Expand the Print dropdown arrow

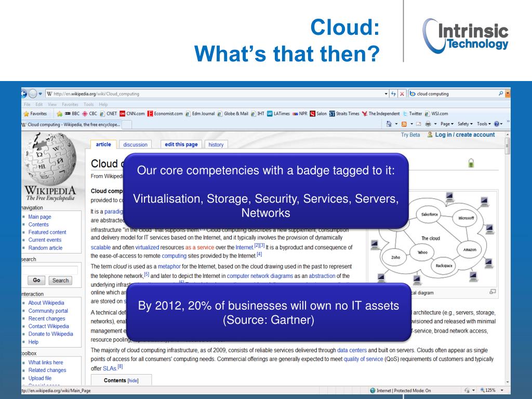click(435, 124)
